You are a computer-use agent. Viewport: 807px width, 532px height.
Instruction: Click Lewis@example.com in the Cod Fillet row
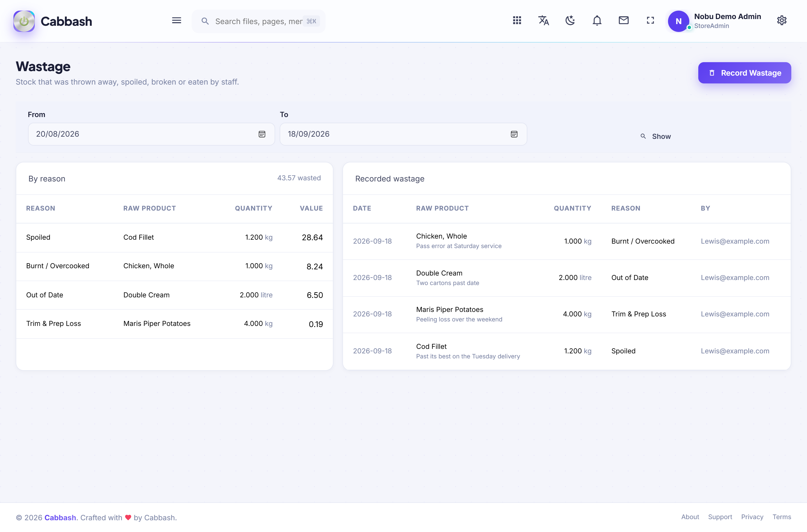[735, 351]
